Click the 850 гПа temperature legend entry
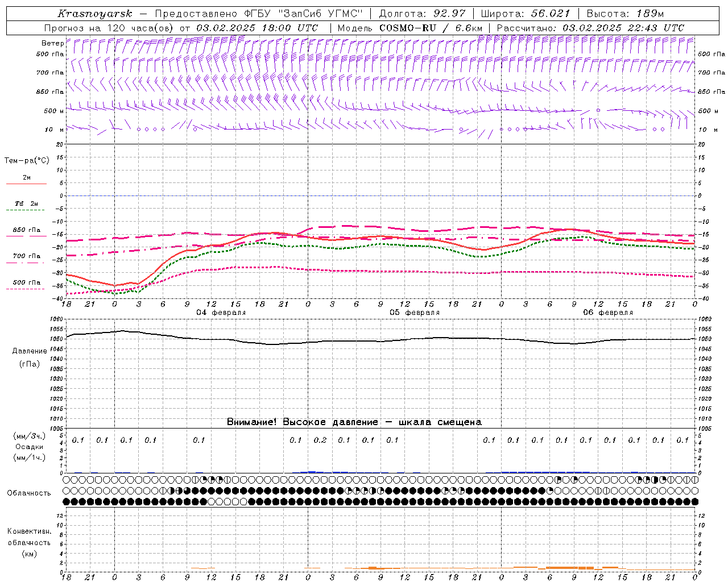The width and height of the screenshot is (728, 582). (26, 230)
